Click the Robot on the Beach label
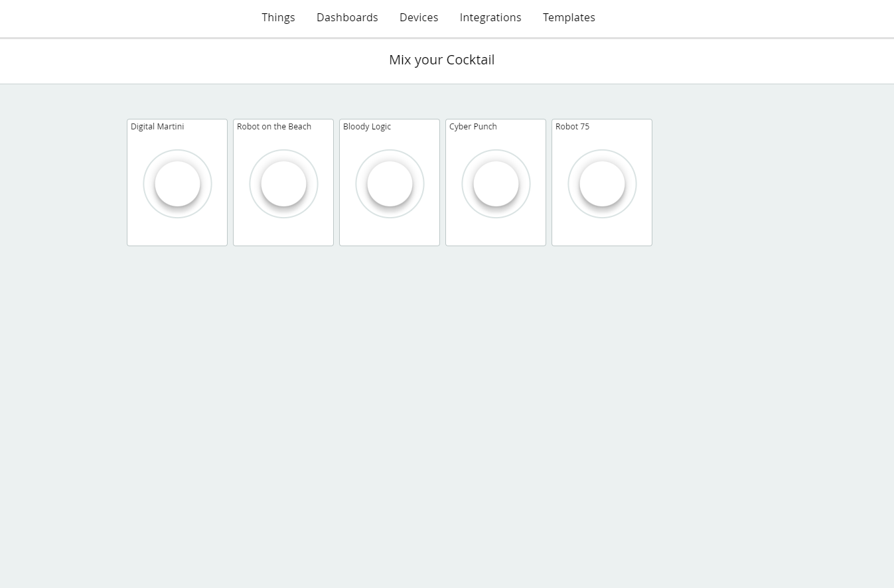The height and width of the screenshot is (588, 894). pos(274,127)
